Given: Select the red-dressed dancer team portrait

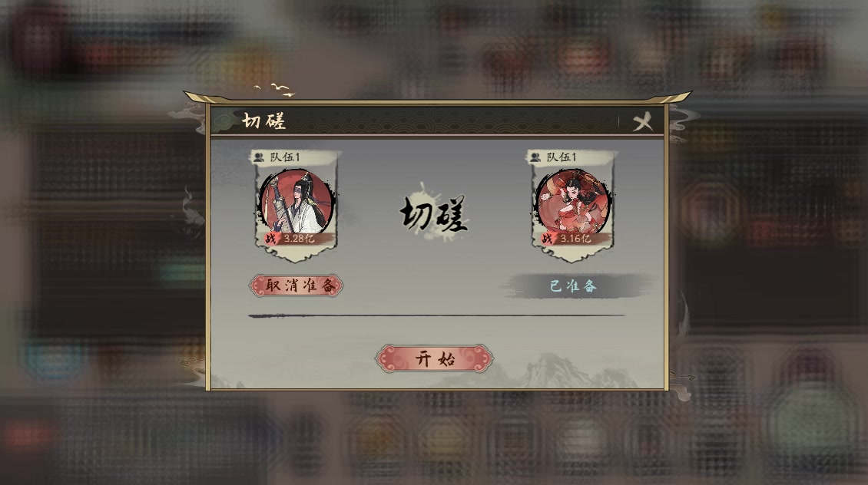Looking at the screenshot, I should coord(572,202).
